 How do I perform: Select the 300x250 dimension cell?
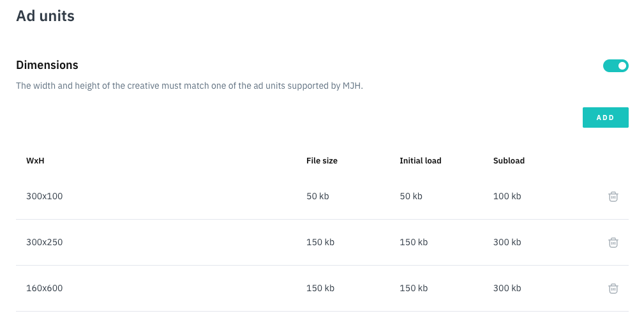click(x=45, y=243)
